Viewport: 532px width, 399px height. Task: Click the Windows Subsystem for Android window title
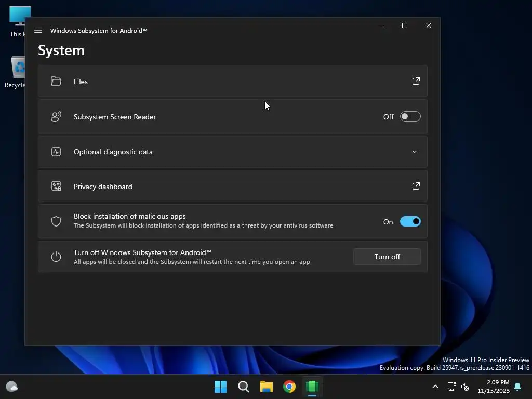click(98, 31)
